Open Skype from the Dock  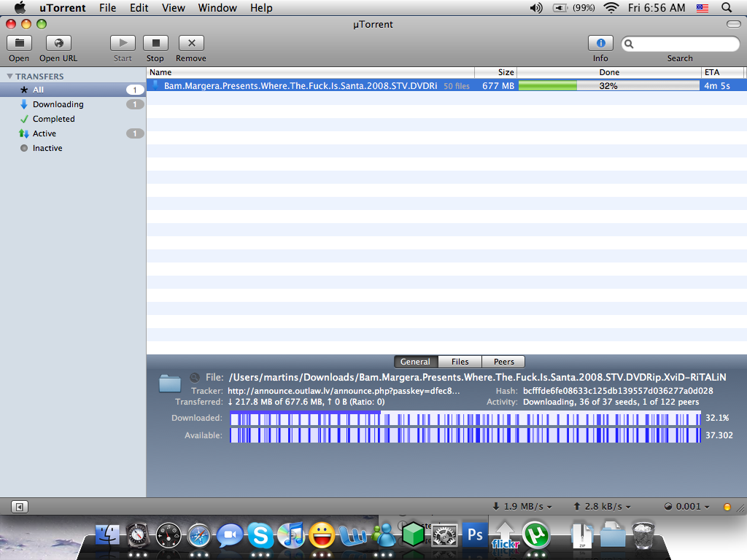pos(260,535)
